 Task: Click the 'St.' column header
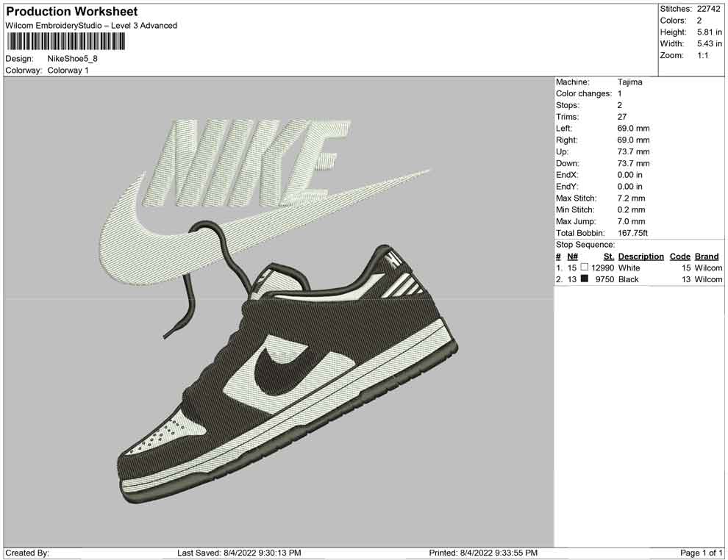609,256
